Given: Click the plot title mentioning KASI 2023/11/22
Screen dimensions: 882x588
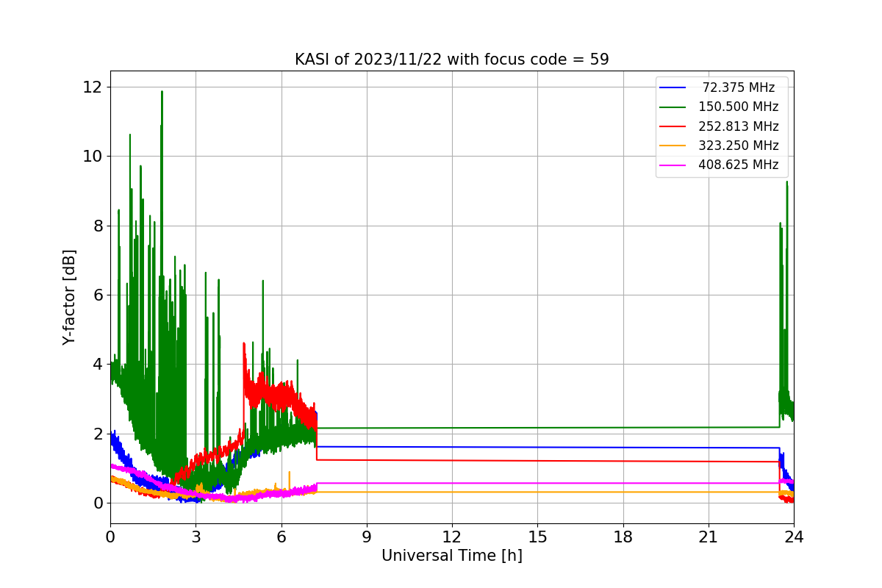Looking at the screenshot, I should [x=451, y=60].
